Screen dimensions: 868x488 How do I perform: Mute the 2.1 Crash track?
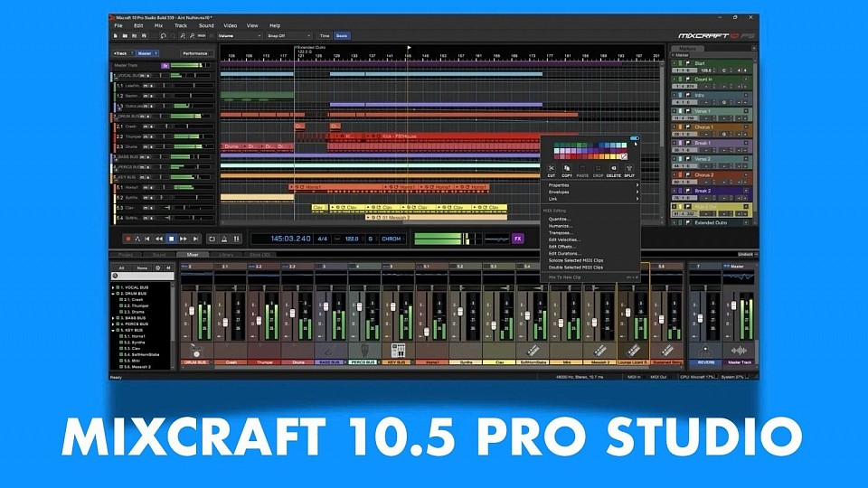tap(146, 127)
